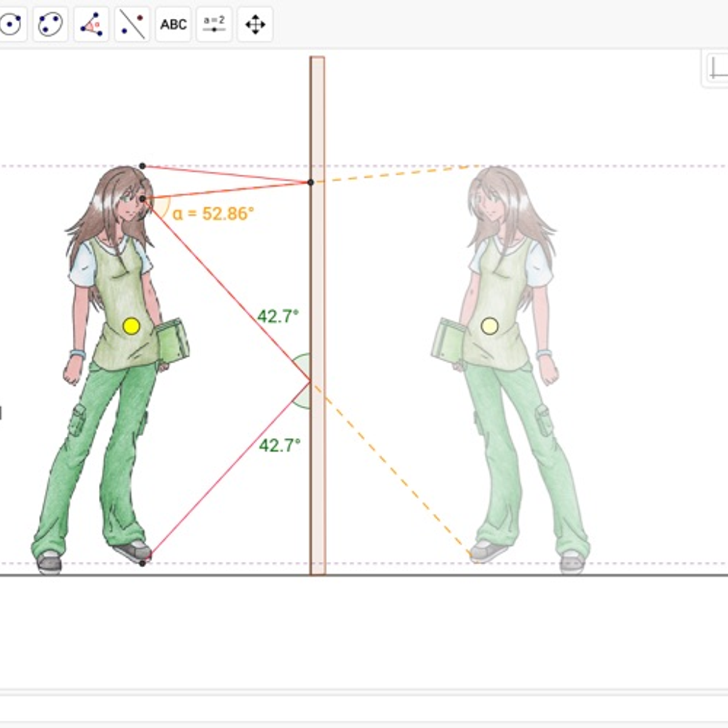
Task: Select the Reflect about Line tool
Action: pyautogui.click(x=132, y=24)
